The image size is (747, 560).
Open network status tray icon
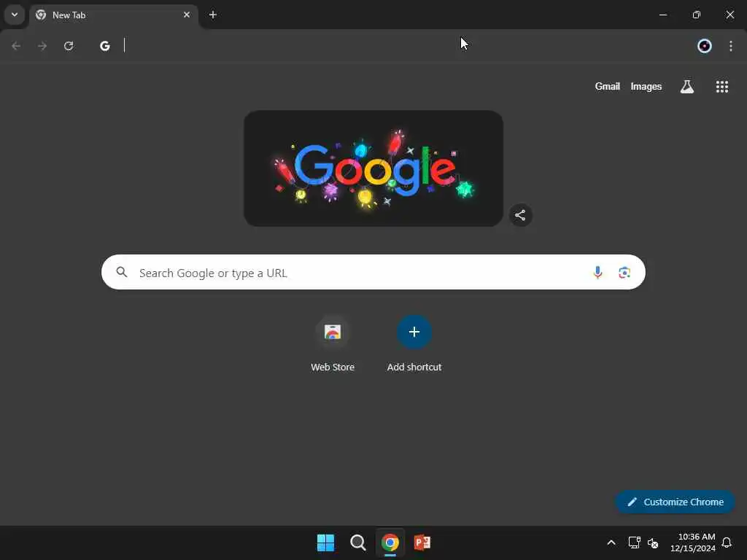[634, 542]
